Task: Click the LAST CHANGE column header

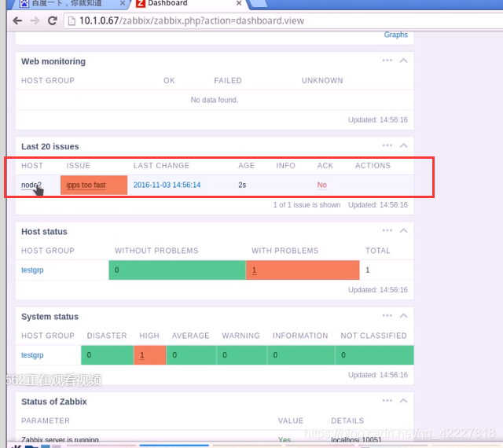Action: (161, 166)
